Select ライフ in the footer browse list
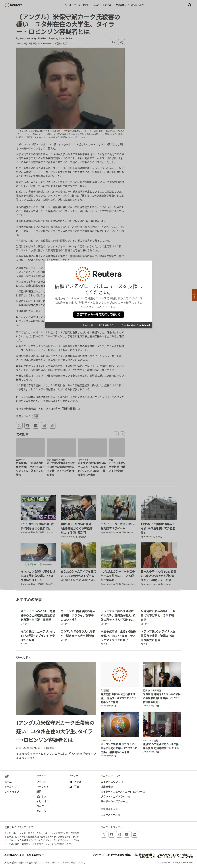The width and height of the screenshot is (197, 868). 40,806
